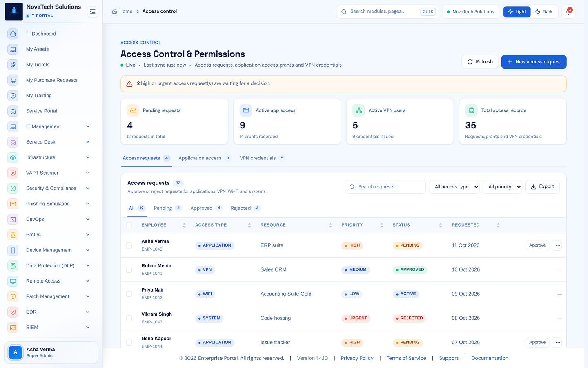
Task: Check the row checkbox for Rohan Mehta
Action: tap(129, 270)
